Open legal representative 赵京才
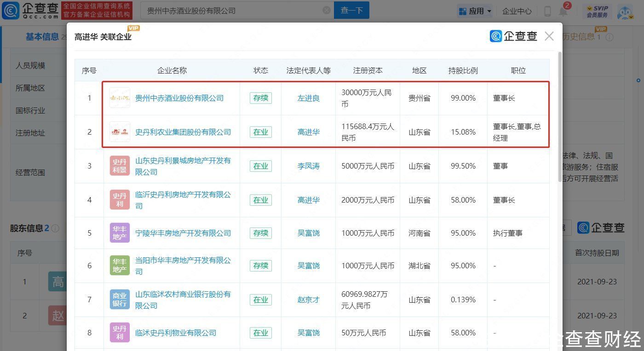The height and width of the screenshot is (351, 644). (309, 300)
